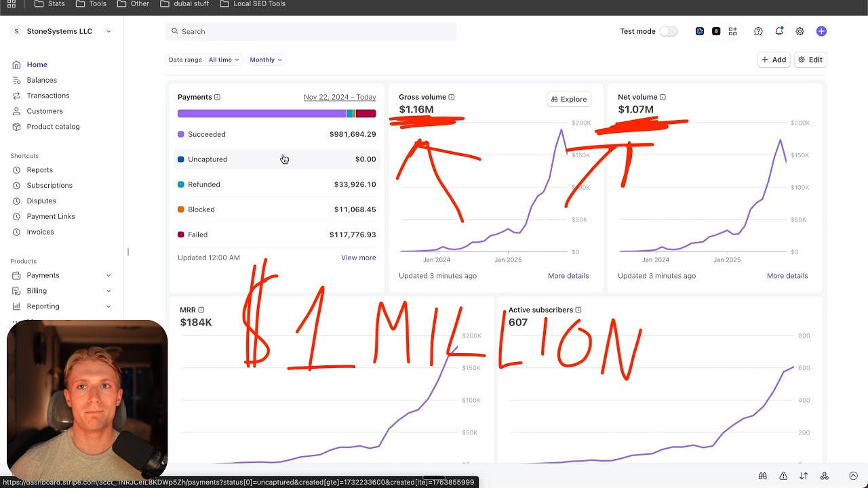Click the help question mark icon
868x488 pixels.
click(x=758, y=31)
